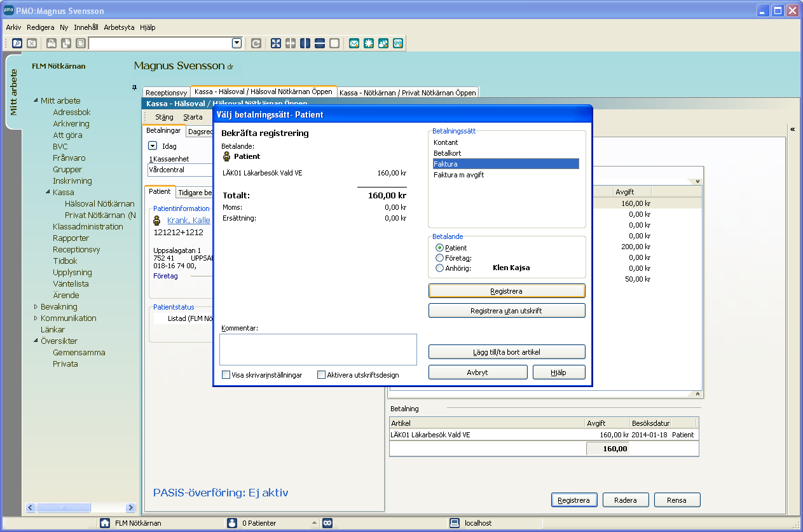Open the Arkiv menu
The height and width of the screenshot is (532, 803).
coord(13,27)
